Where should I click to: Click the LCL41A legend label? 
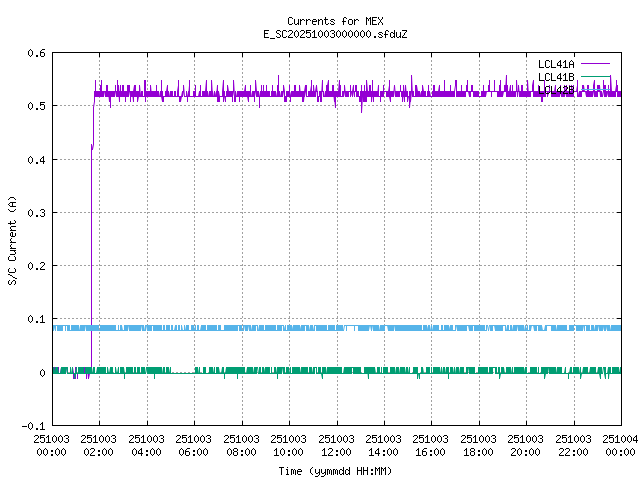coord(555,64)
